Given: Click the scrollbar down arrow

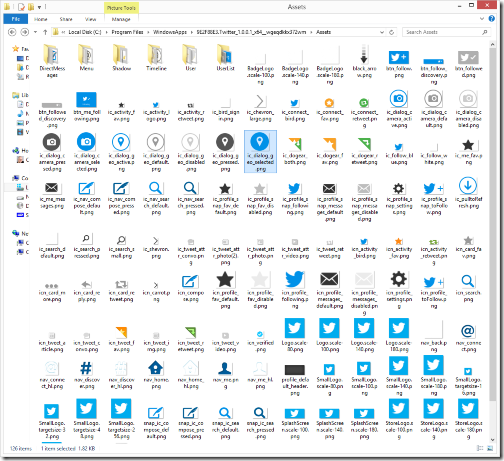Looking at the screenshot, I should point(493,440).
